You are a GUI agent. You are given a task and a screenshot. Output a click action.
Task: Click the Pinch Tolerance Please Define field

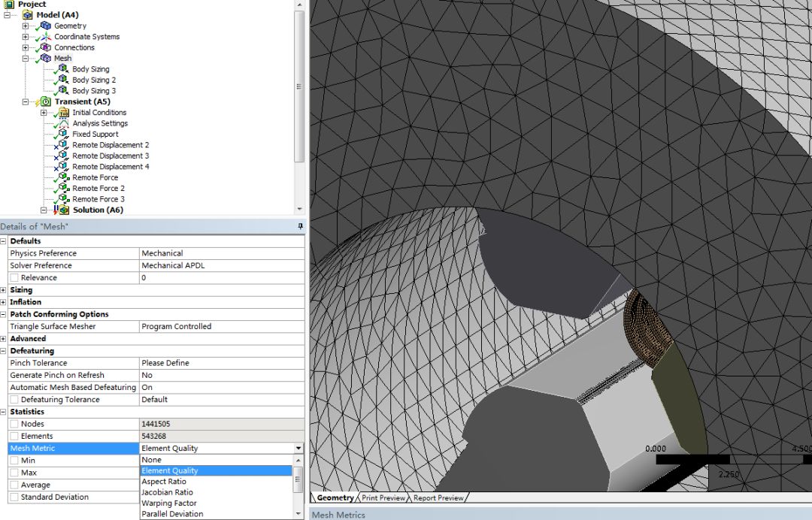pyautogui.click(x=222, y=363)
